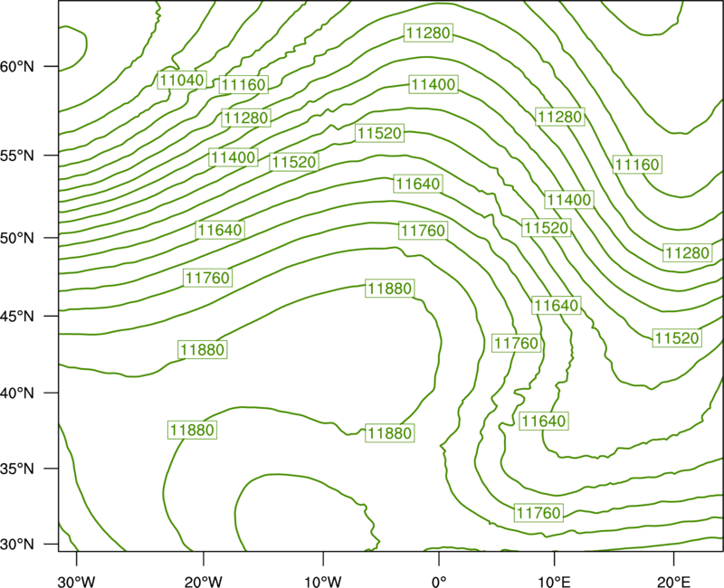Click the 10°E longitude axis label
This screenshot has width=724, height=588.
[x=554, y=581]
